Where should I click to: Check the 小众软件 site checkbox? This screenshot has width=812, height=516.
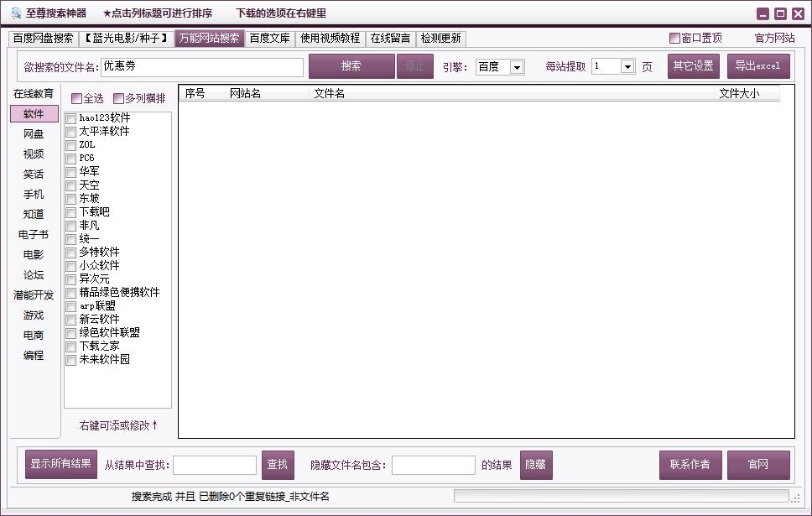70,265
